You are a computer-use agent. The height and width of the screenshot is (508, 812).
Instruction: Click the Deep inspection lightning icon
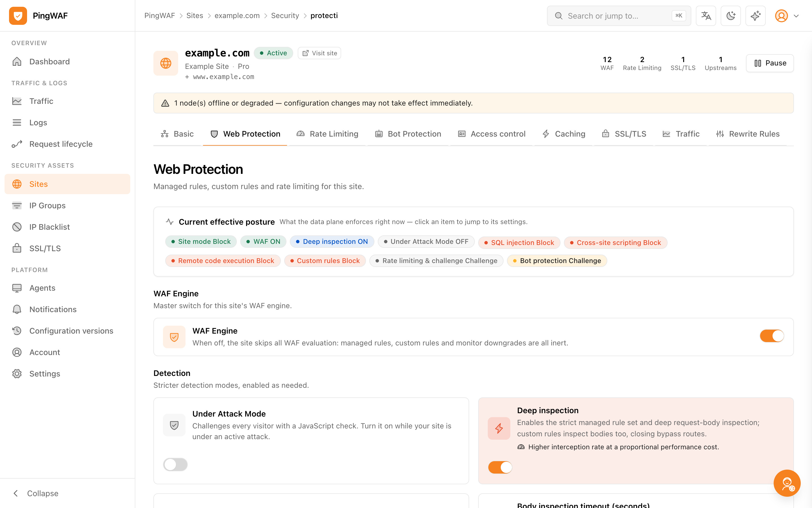tap(499, 428)
